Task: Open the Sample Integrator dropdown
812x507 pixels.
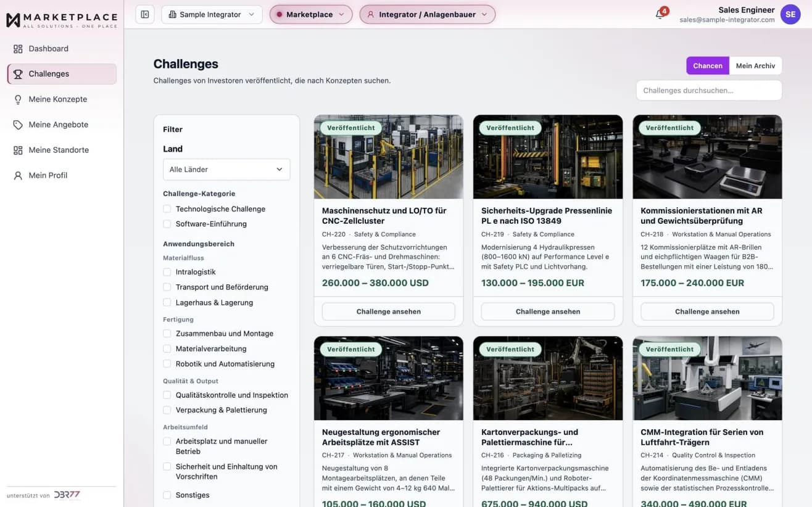Action: click(x=212, y=14)
